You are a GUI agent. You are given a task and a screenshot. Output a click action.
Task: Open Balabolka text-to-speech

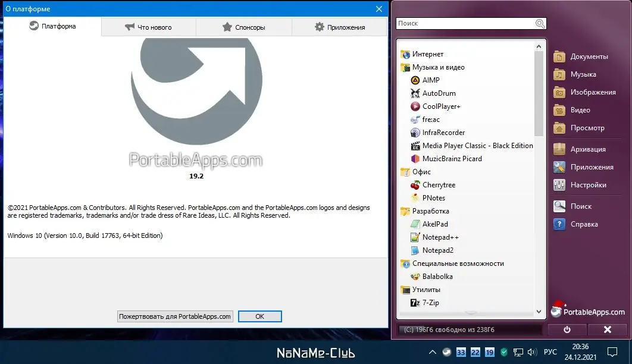point(431,276)
